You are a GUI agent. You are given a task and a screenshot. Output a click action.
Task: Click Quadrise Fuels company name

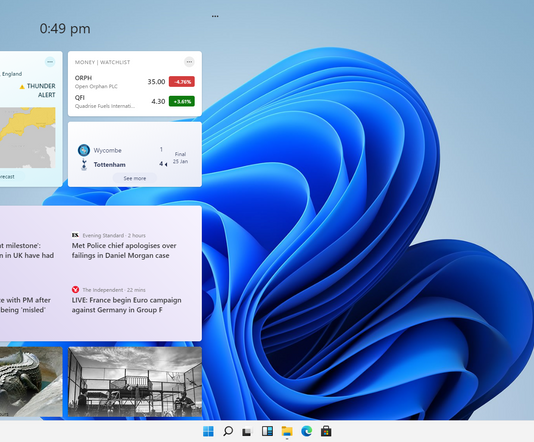(x=105, y=106)
